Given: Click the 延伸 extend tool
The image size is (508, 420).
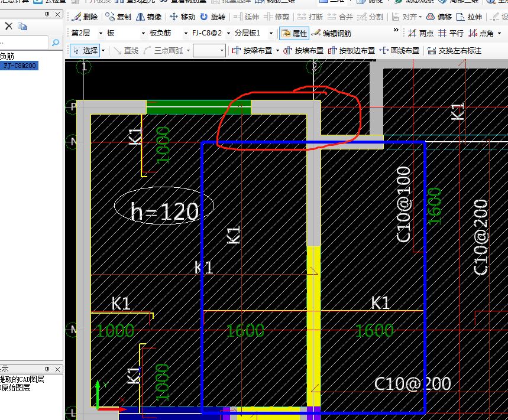Looking at the screenshot, I should coord(246,17).
